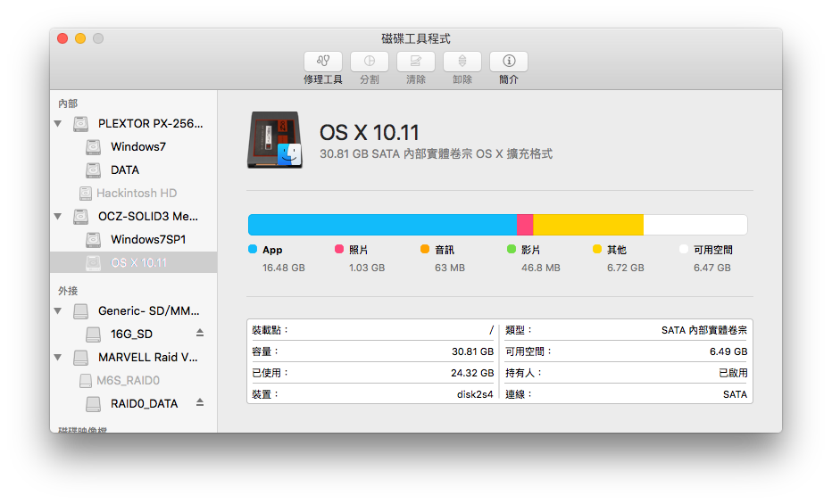The height and width of the screenshot is (504, 832).
Task: Click the white 可用空間 legend dot
Action: [x=684, y=249]
